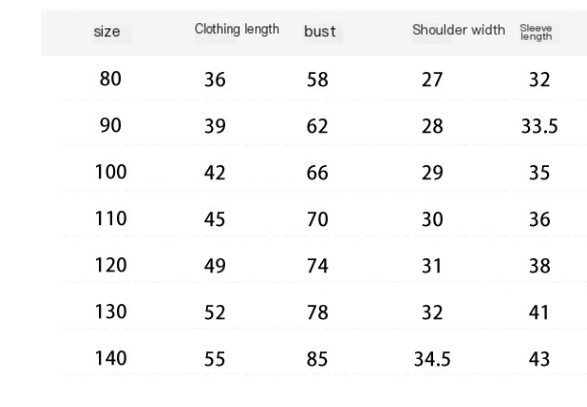587x407 pixels.
Task: Click the bust value 58
Action: (317, 80)
